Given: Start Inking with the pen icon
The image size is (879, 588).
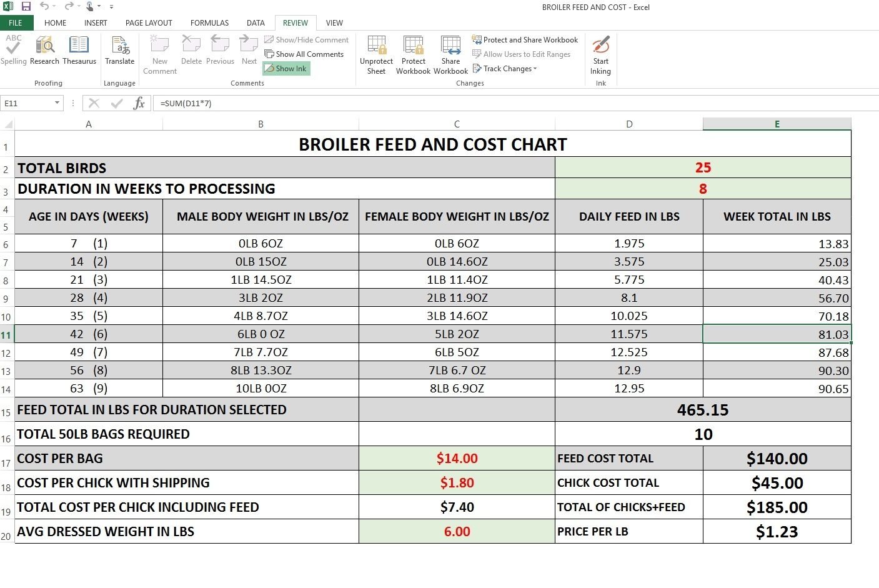Looking at the screenshot, I should (600, 54).
